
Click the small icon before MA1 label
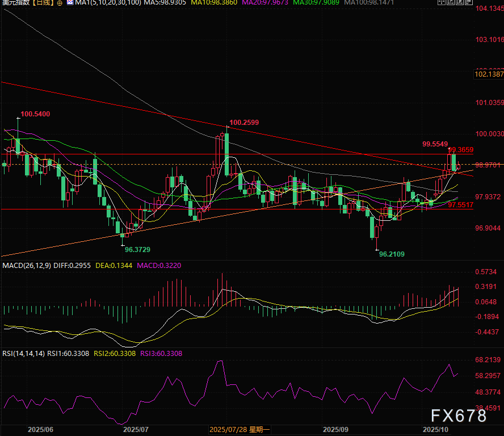click(x=70, y=3)
